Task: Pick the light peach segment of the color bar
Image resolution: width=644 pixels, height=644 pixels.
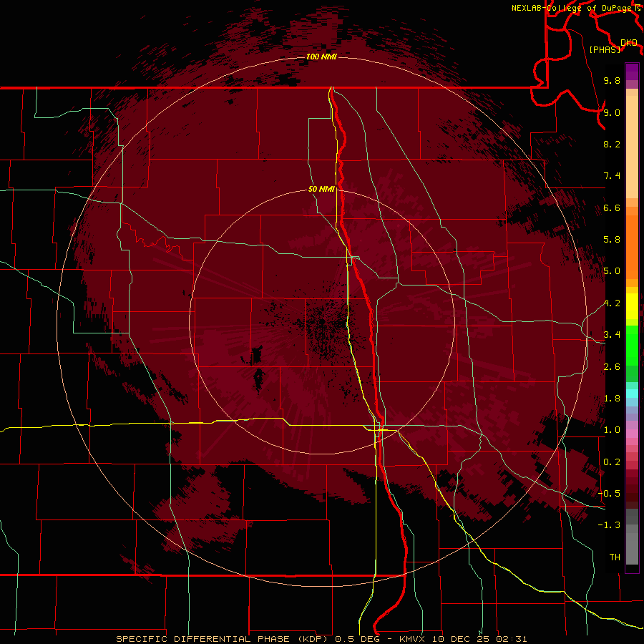Action: tap(632, 147)
